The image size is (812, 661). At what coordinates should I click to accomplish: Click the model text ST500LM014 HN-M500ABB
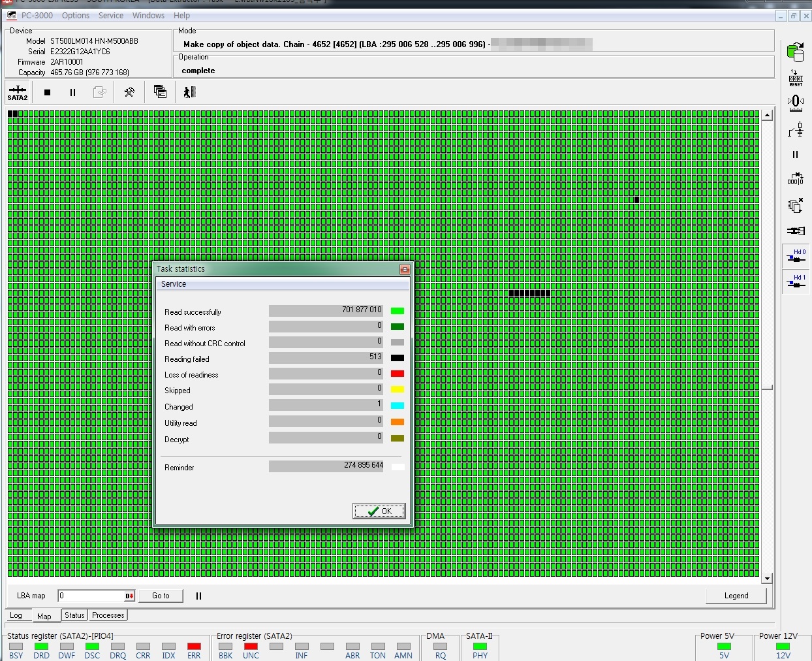tap(94, 40)
